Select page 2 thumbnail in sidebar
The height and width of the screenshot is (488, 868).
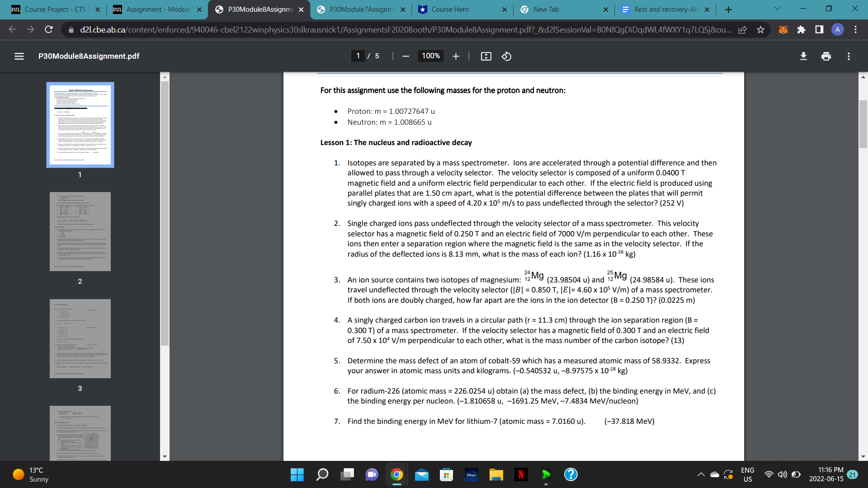[80, 231]
